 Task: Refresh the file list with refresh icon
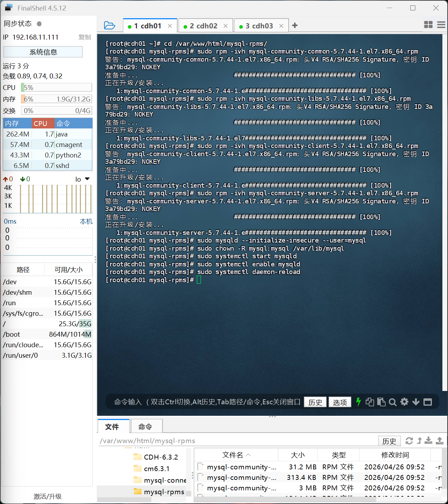pos(409,441)
